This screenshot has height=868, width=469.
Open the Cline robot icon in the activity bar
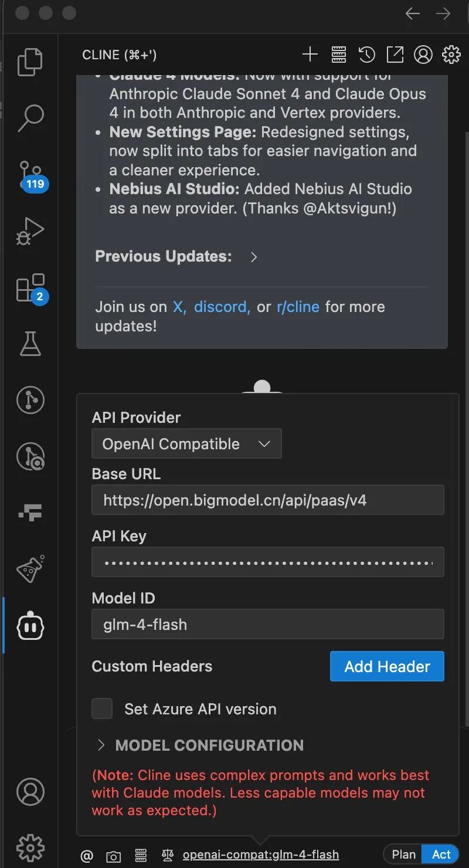[x=30, y=626]
